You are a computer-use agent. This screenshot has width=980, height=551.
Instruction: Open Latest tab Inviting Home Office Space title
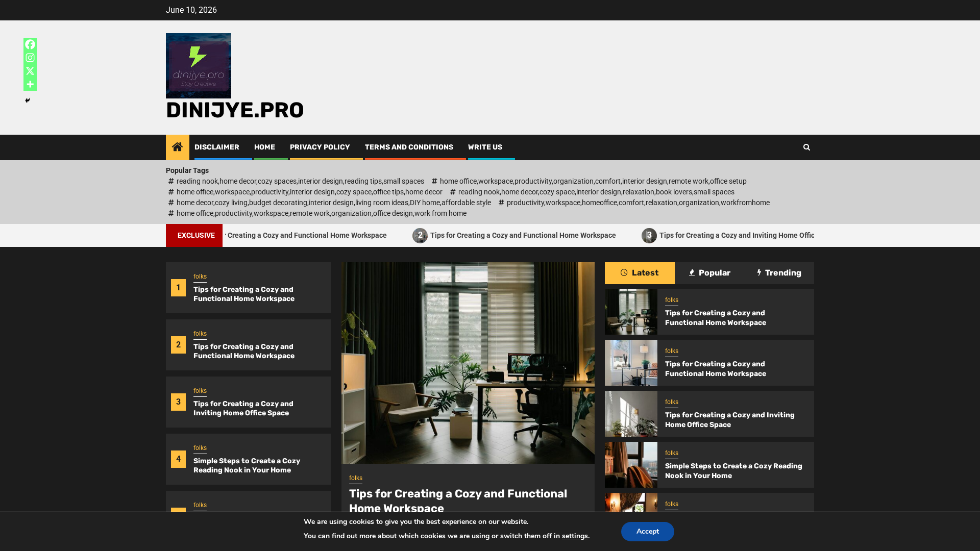(730, 420)
